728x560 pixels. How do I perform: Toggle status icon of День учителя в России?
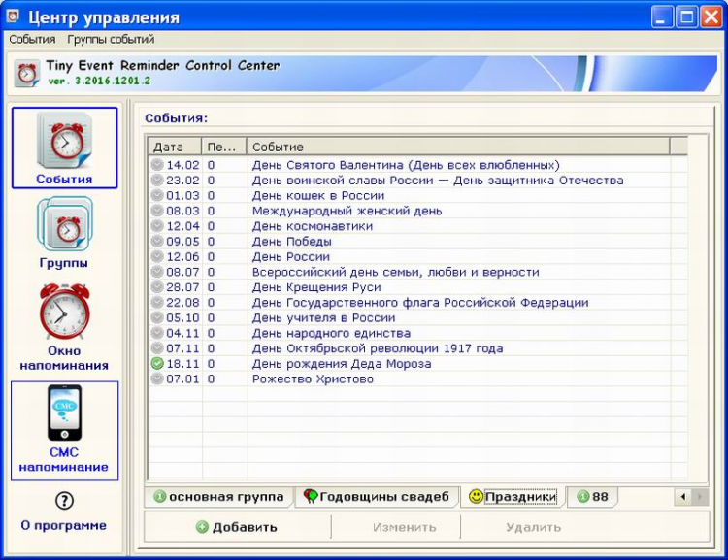point(158,317)
